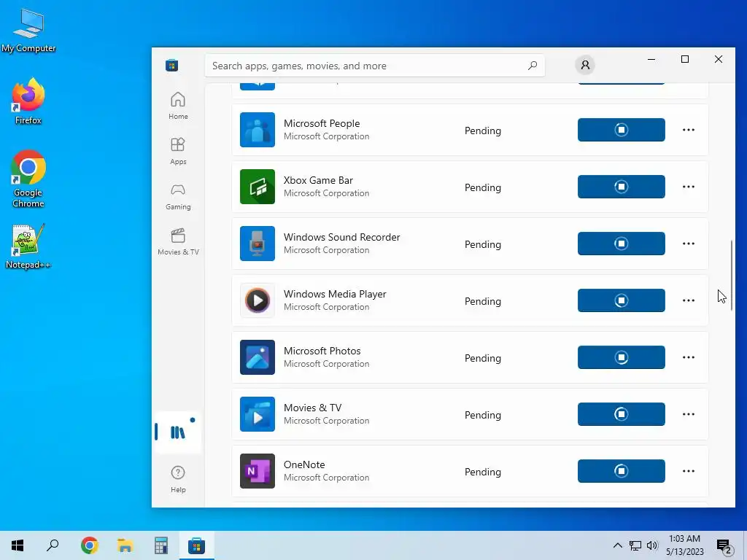Select the Windows Media Player title
The image size is (747, 560).
tap(335, 294)
